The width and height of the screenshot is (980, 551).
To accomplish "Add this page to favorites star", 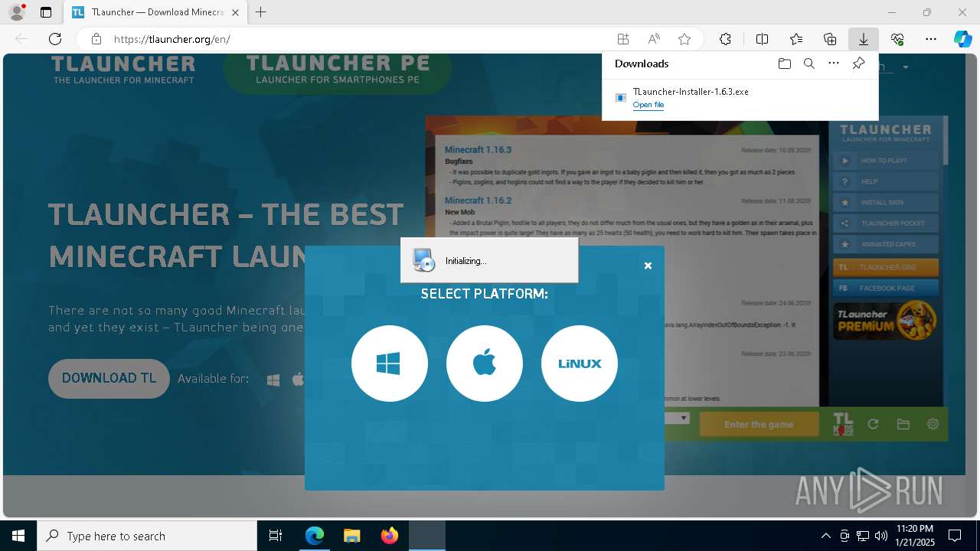I will point(684,39).
